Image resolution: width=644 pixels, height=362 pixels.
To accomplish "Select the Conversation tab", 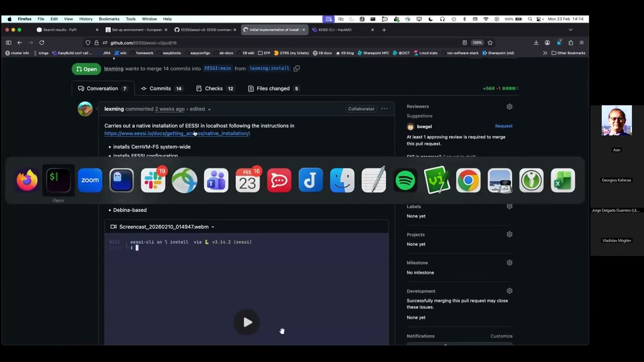I will (103, 88).
